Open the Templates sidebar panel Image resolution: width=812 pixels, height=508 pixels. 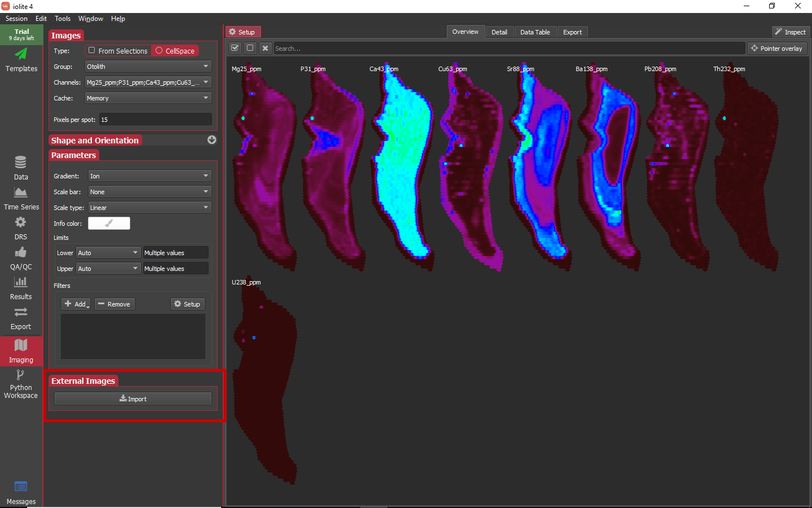21,60
